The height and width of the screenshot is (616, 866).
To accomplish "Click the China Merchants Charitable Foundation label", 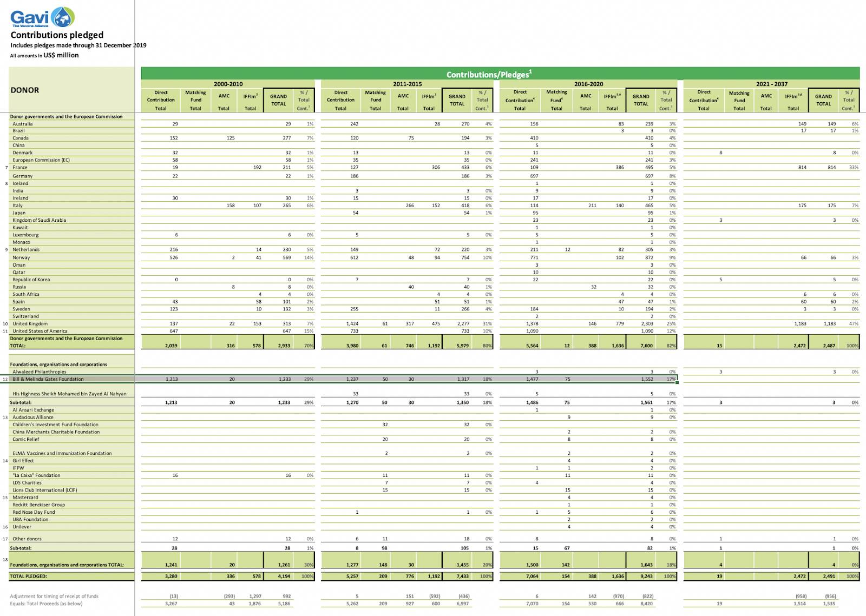I will coord(56,432).
